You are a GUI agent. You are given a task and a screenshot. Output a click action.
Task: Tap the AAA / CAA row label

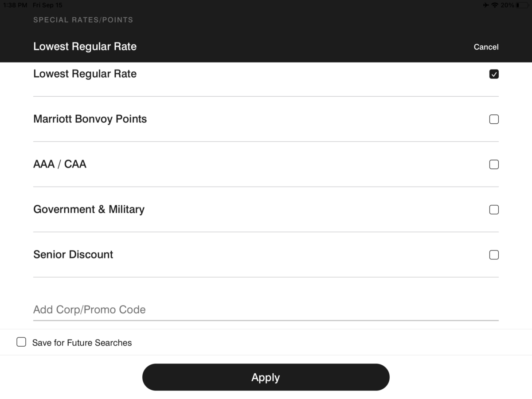(59, 164)
